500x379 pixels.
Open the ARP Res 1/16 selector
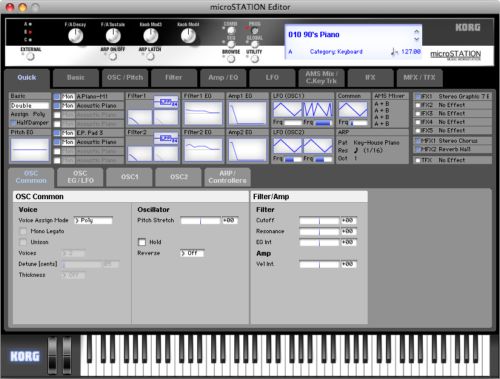(368, 150)
